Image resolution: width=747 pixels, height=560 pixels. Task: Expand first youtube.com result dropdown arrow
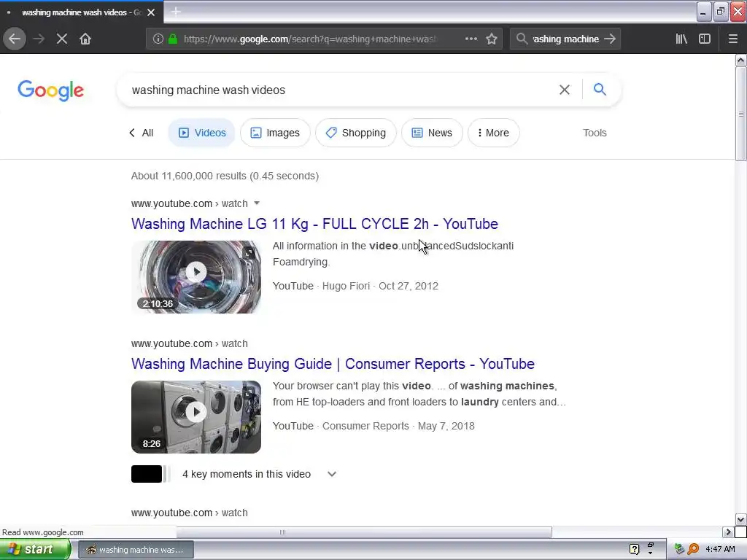click(257, 203)
